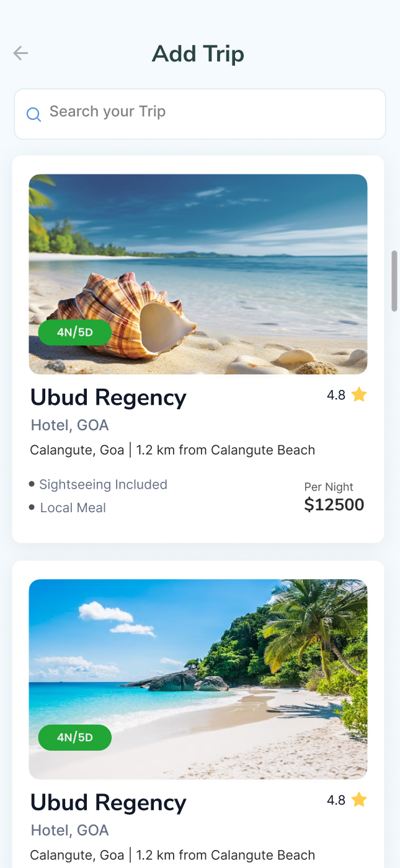Click the star rating on second card

(359, 800)
